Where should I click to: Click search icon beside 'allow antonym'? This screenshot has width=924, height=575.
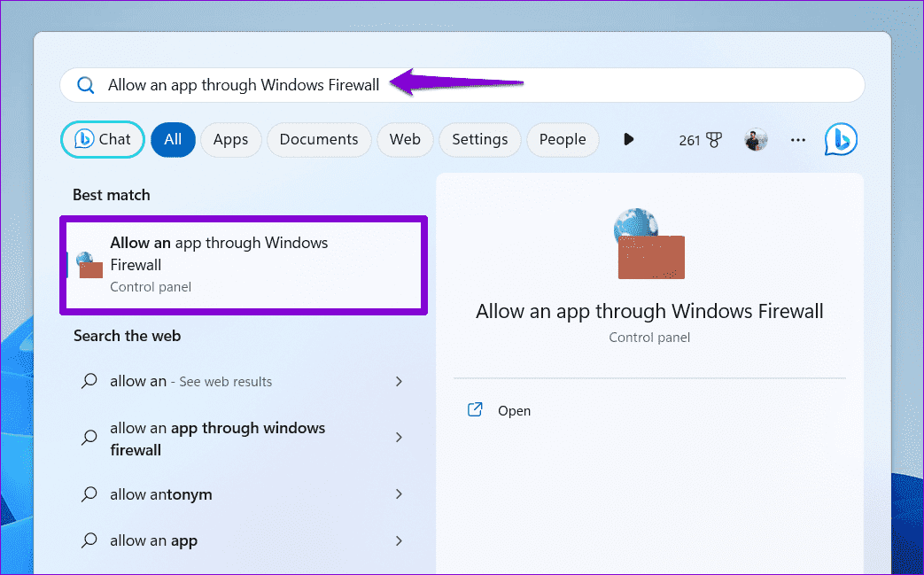[x=89, y=493]
